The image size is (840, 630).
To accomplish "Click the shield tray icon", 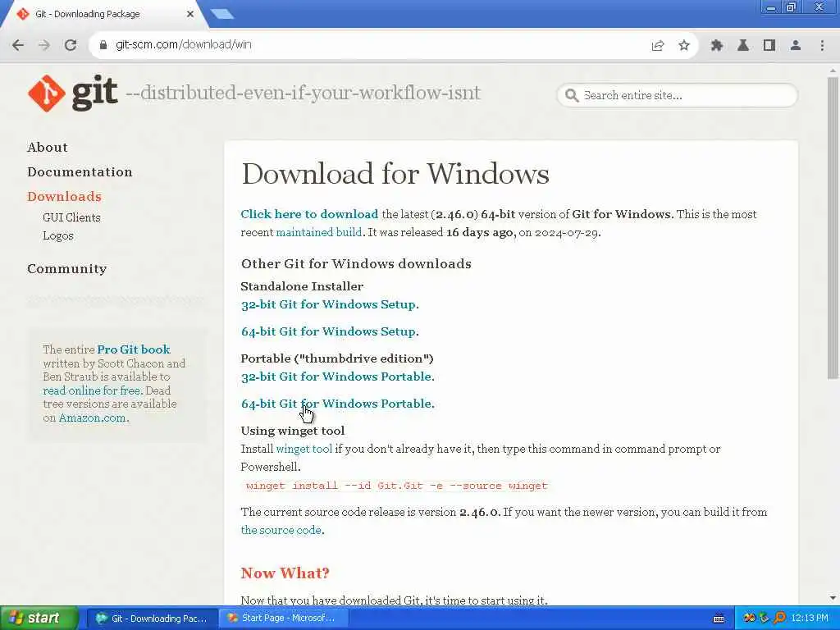I will click(764, 619).
